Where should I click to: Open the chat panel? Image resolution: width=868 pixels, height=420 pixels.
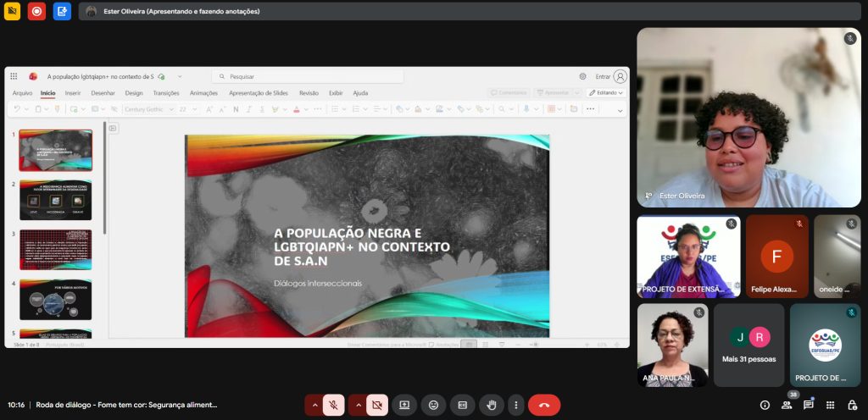point(809,405)
